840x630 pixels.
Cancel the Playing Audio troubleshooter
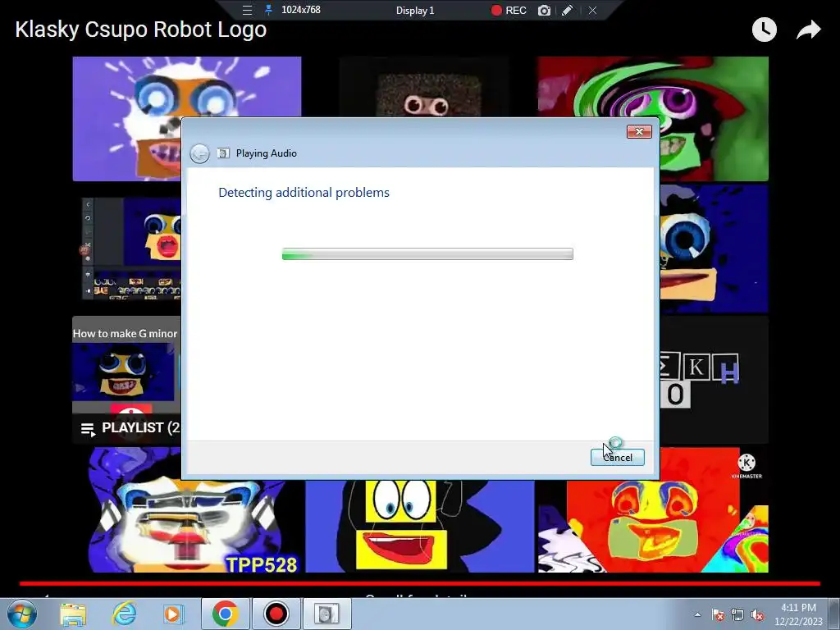tap(617, 457)
